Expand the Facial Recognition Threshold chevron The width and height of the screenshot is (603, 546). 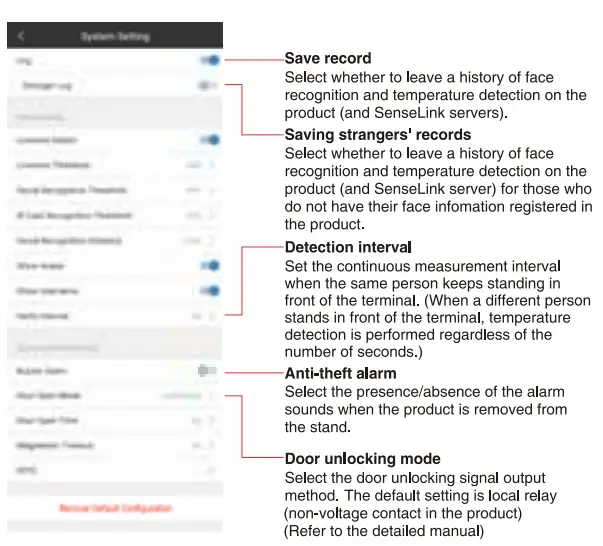[x=212, y=190]
